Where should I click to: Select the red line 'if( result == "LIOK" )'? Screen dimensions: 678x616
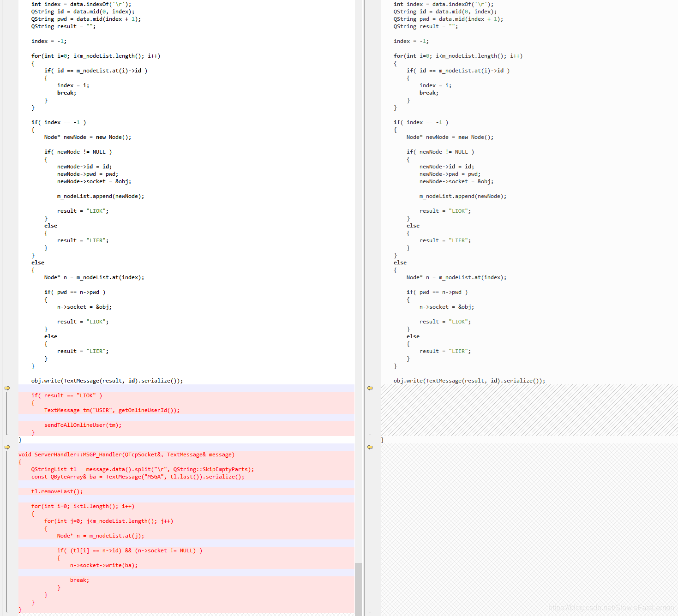[x=67, y=395]
